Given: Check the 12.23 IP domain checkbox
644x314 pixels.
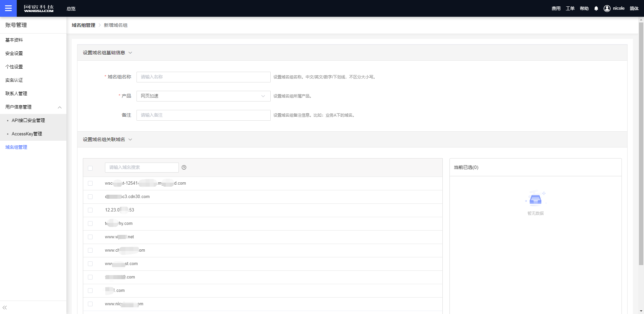Looking at the screenshot, I should click(90, 210).
